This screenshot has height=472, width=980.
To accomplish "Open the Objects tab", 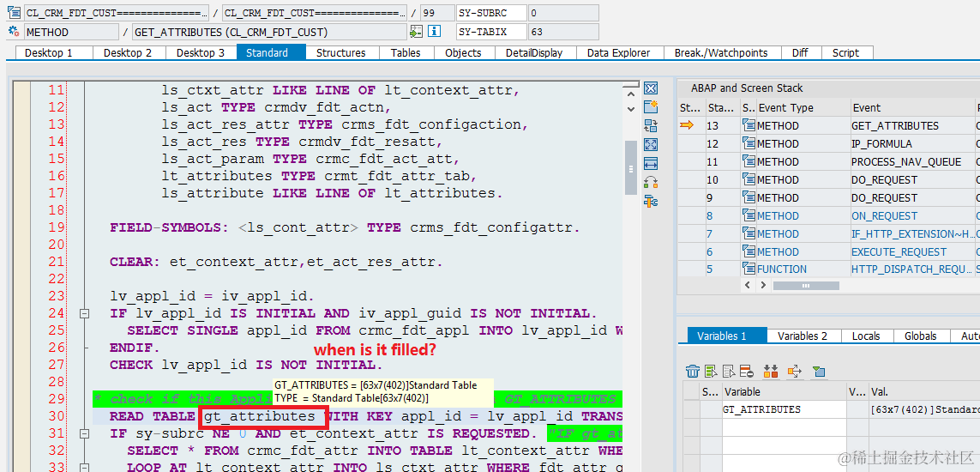I will click(463, 53).
